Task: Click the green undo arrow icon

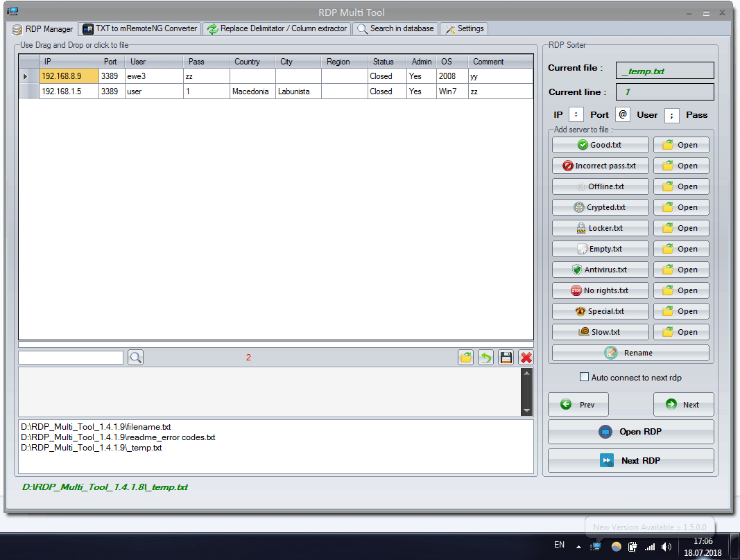Action: 485,358
